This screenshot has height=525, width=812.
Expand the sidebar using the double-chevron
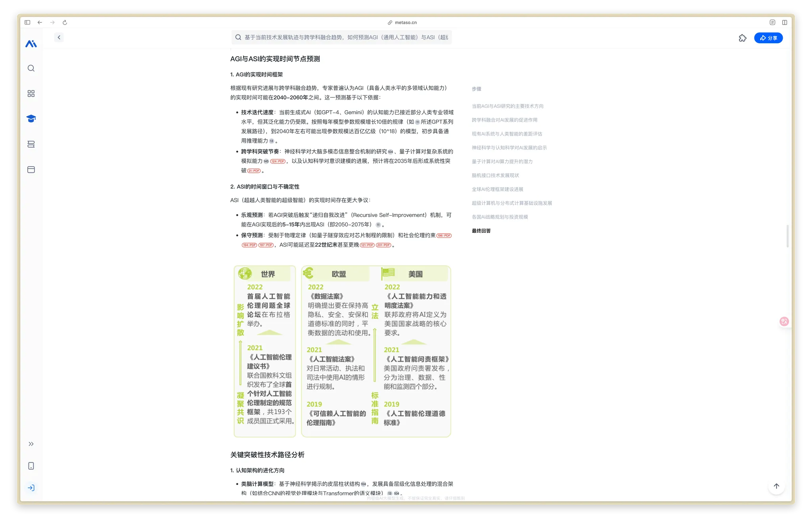click(x=31, y=444)
